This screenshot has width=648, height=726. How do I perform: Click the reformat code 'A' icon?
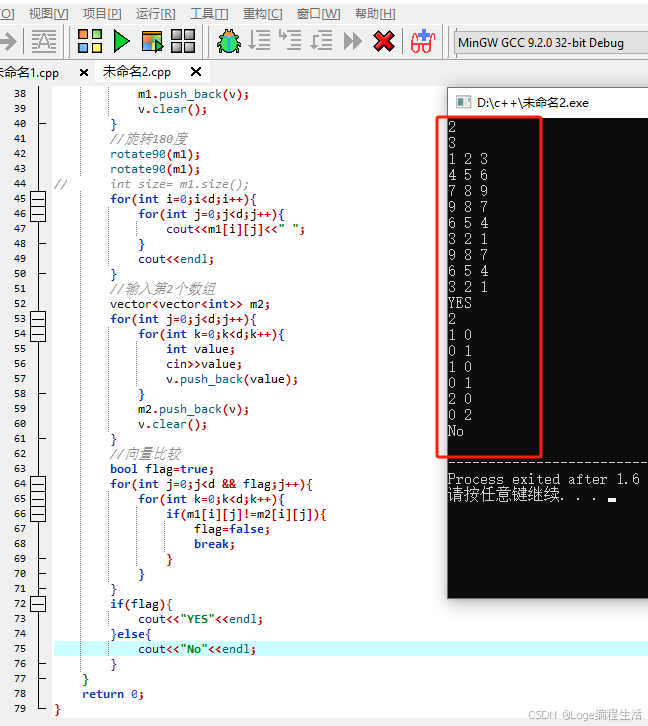44,41
